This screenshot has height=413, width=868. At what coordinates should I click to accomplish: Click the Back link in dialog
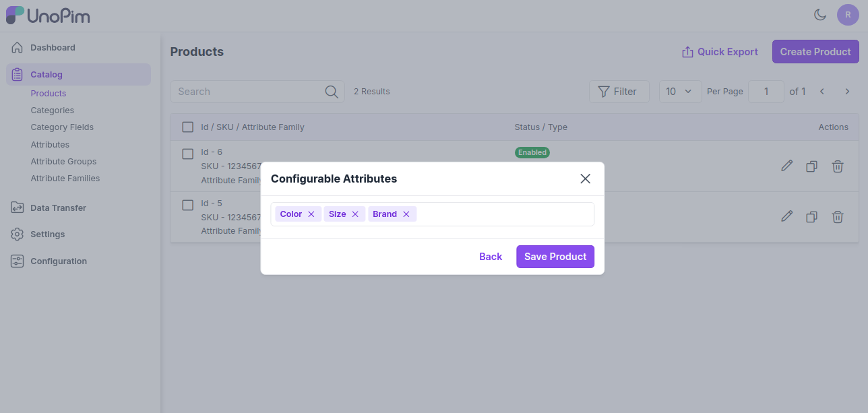[x=491, y=257]
